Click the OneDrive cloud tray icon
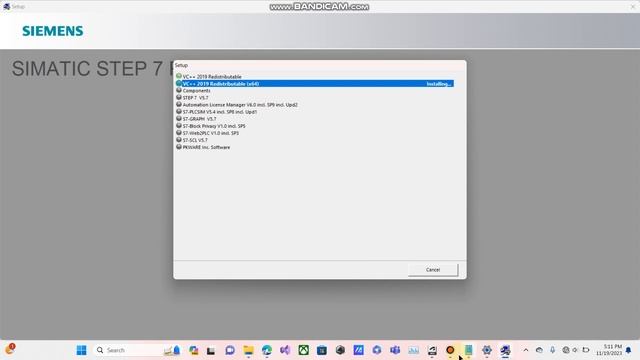Image resolution: width=640 pixels, height=360 pixels. tap(539, 350)
